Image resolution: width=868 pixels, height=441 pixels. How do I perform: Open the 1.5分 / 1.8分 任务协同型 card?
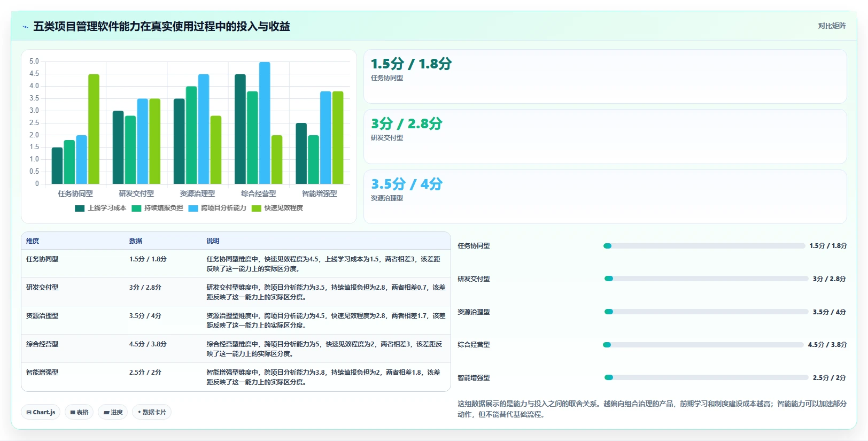605,76
